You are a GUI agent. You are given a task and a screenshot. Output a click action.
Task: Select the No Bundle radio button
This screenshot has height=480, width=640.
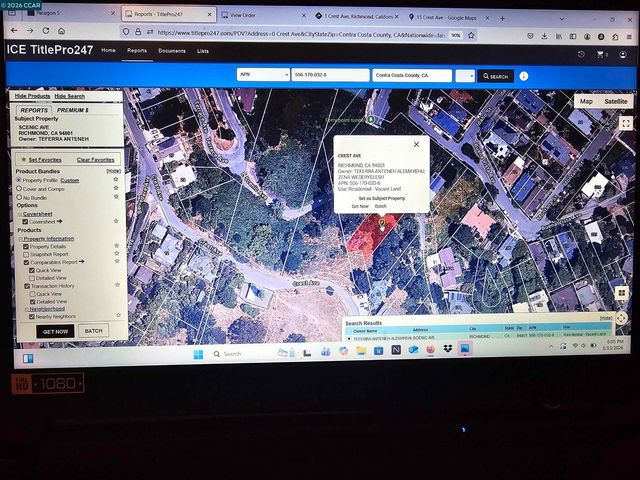tap(19, 197)
